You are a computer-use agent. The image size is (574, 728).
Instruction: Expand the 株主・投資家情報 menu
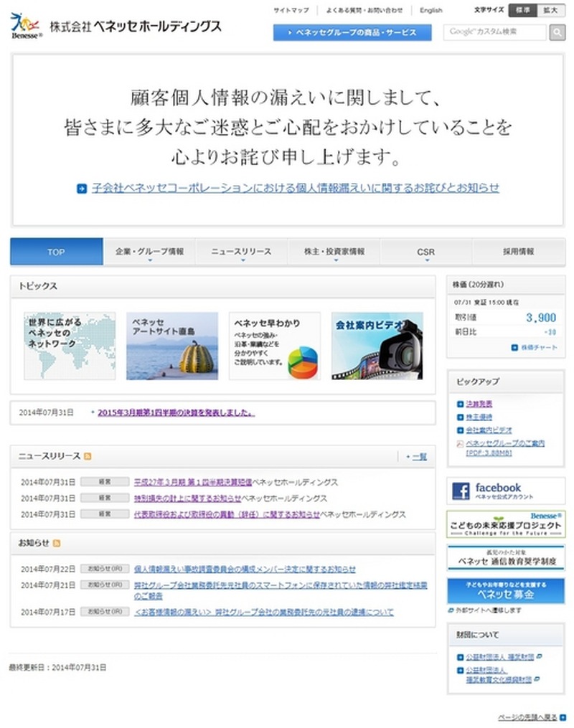334,252
